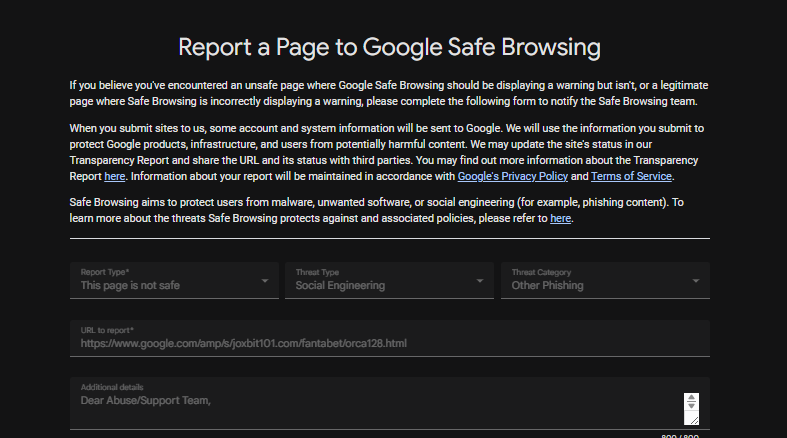Click the 'Dear Abuse/Support Team,' text
Image resolution: width=787 pixels, height=438 pixels.
[146, 400]
